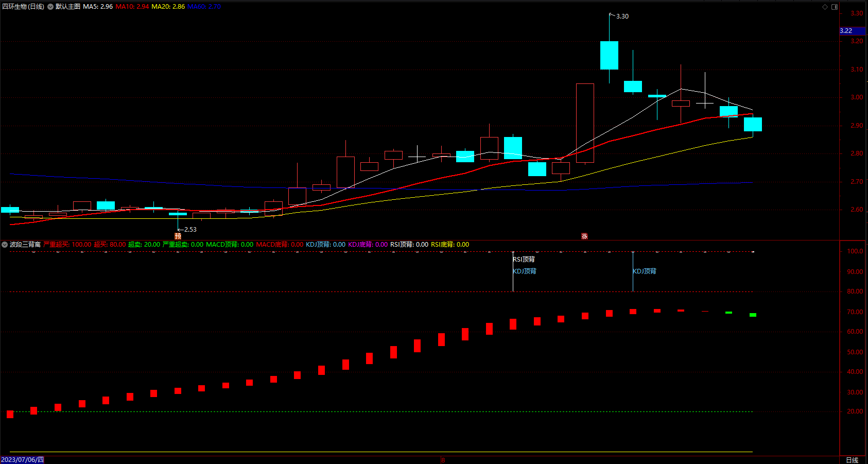This screenshot has width=868, height=464.
Task: Click the 超买: 80.00 label
Action: tap(110, 245)
